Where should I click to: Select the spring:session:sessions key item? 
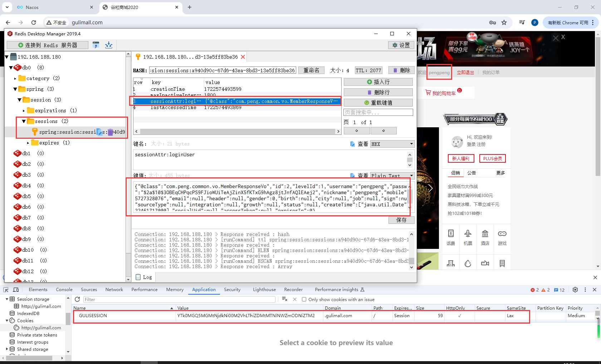pyautogui.click(x=78, y=132)
